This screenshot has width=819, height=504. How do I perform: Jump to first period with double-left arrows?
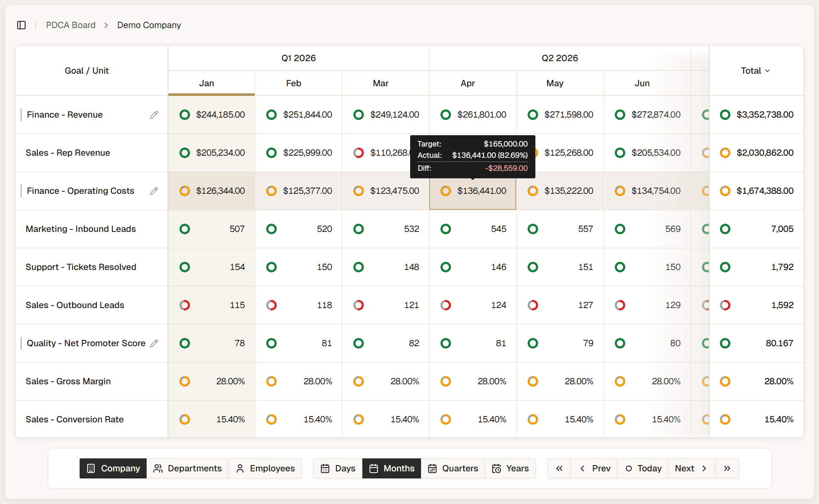(559, 468)
